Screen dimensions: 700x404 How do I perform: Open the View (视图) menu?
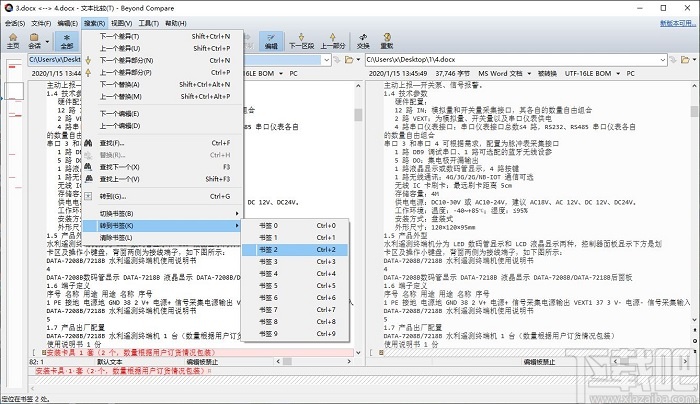pos(121,23)
